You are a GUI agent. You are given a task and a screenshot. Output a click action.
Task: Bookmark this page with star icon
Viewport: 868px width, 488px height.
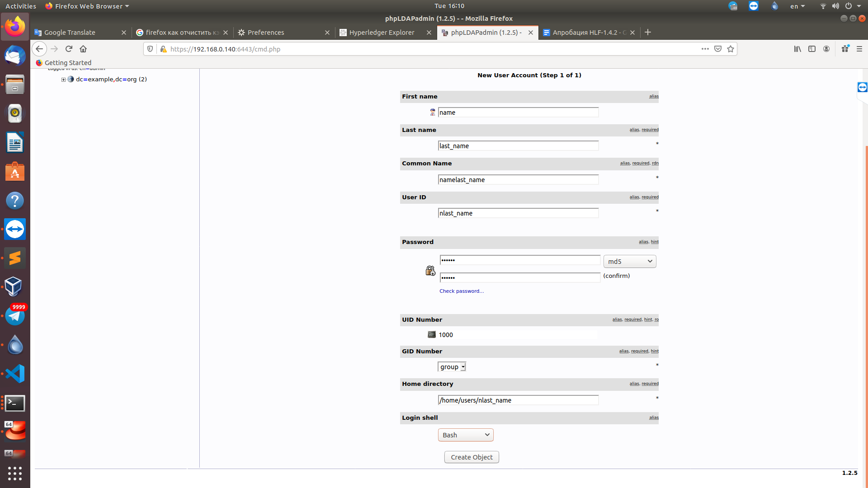pos(731,49)
